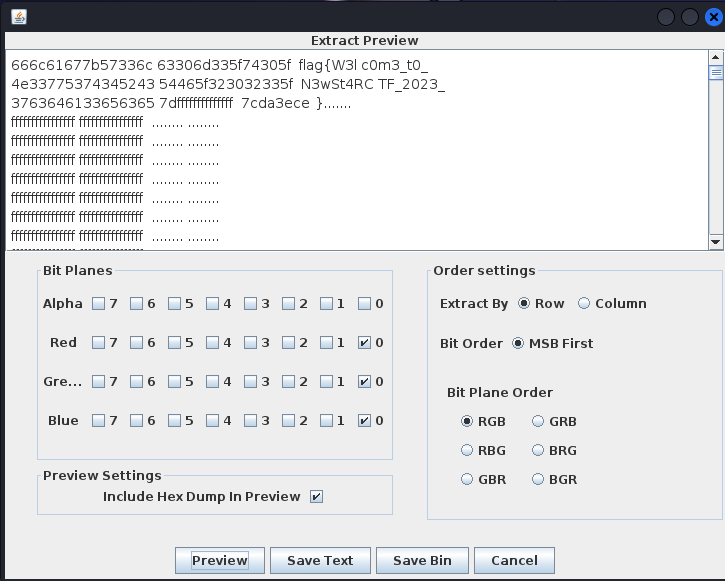Toggle Include Hex Dump In Preview

click(x=317, y=497)
